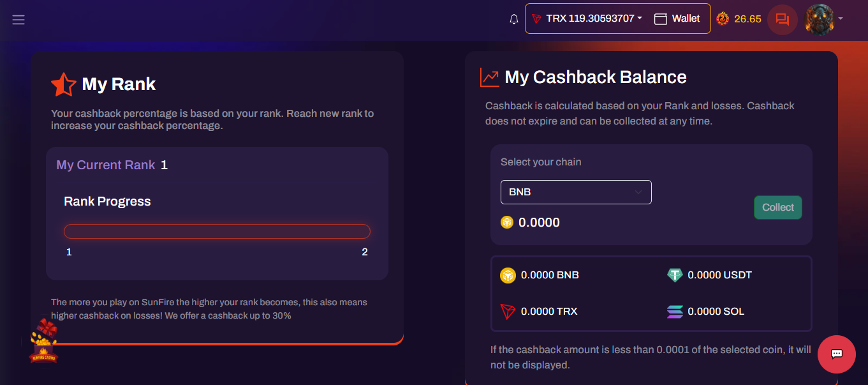Select the 0.0000 TRX balance row

[539, 312]
